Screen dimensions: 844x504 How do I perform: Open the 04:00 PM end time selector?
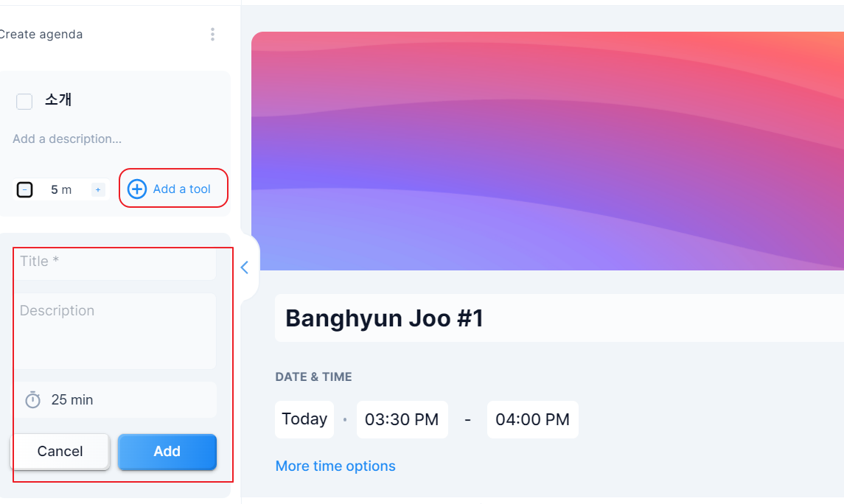(x=532, y=419)
